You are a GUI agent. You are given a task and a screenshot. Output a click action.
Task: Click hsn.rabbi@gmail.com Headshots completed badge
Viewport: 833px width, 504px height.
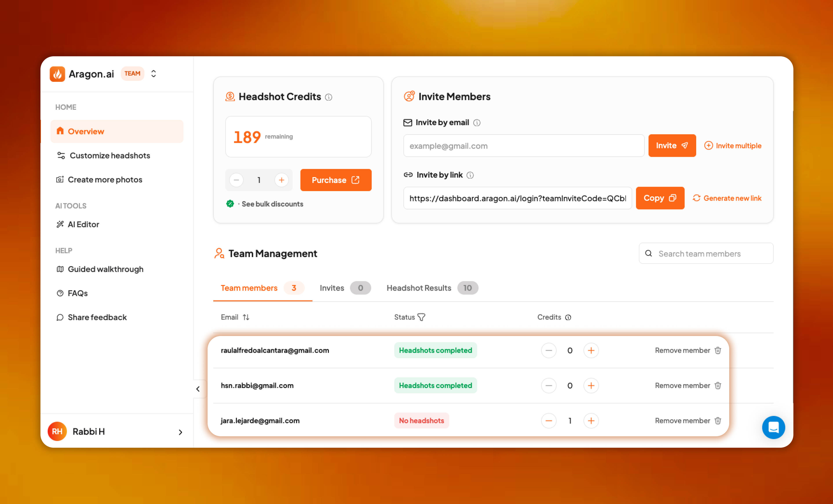coord(435,386)
